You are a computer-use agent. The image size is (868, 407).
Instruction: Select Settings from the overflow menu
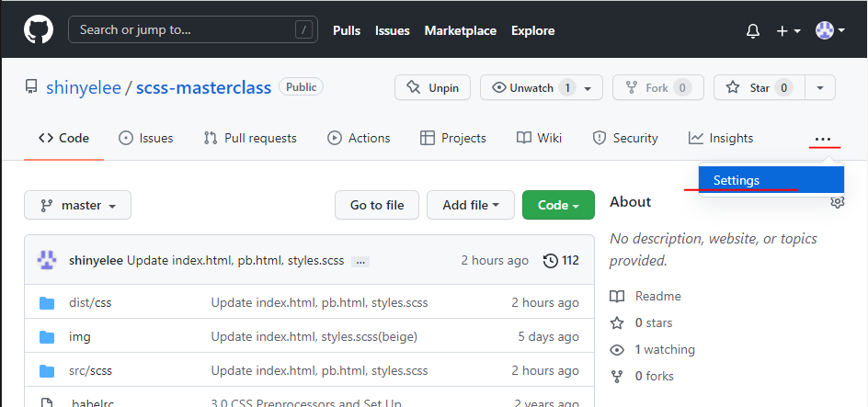click(771, 180)
